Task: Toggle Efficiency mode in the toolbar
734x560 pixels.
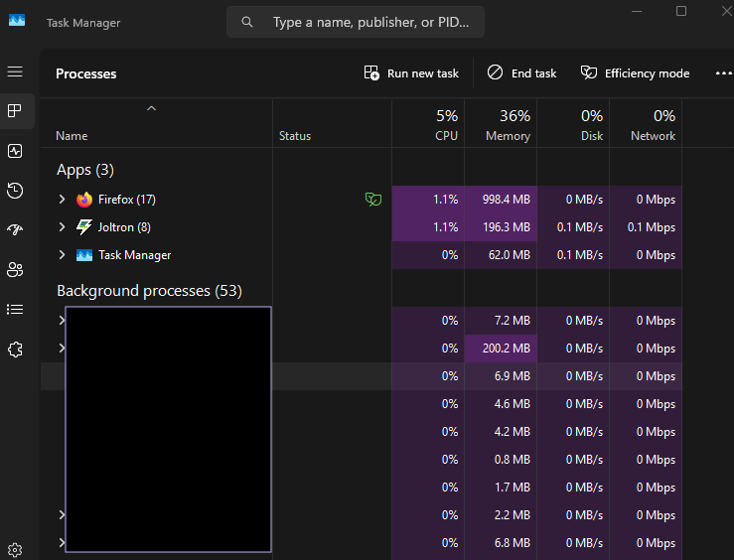Action: 635,73
